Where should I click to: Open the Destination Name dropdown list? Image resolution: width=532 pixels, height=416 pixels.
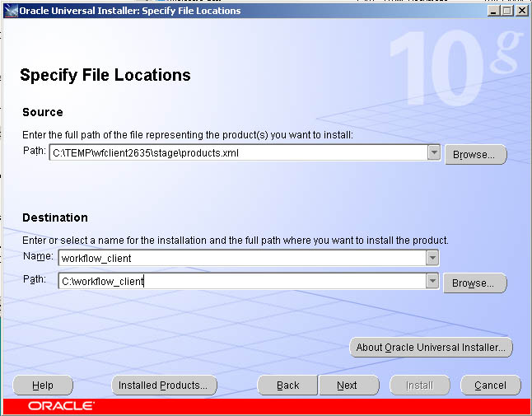point(433,258)
